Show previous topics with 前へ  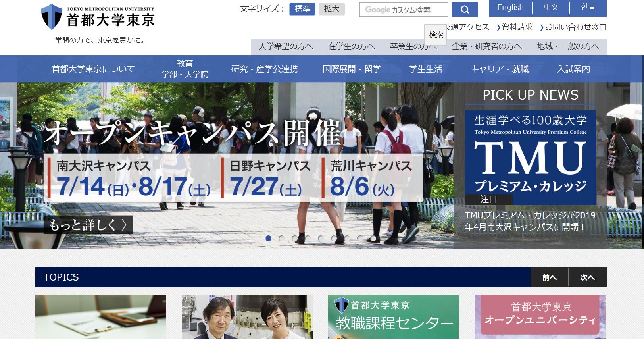[550, 277]
